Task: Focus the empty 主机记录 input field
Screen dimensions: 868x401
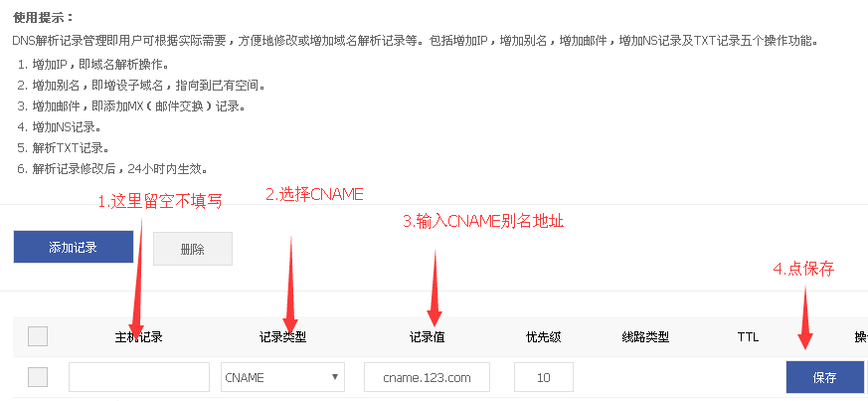Action: pyautogui.click(x=139, y=377)
